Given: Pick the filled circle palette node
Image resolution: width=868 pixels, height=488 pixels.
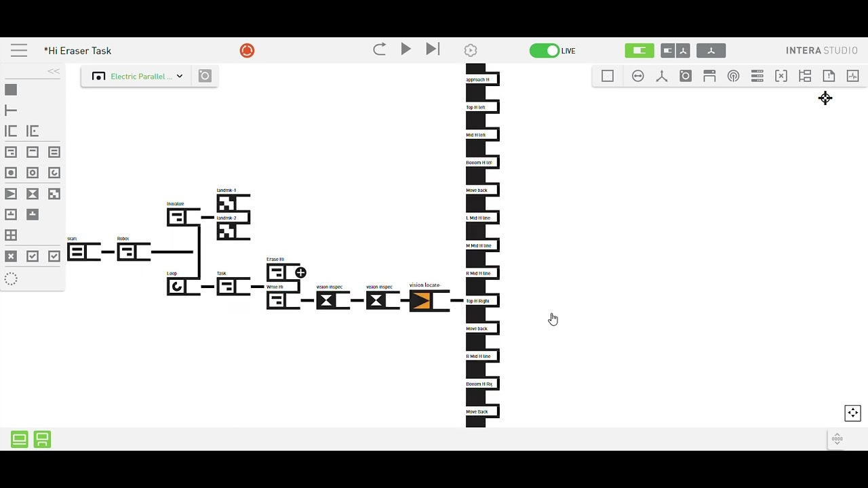Looking at the screenshot, I should pos(11,173).
